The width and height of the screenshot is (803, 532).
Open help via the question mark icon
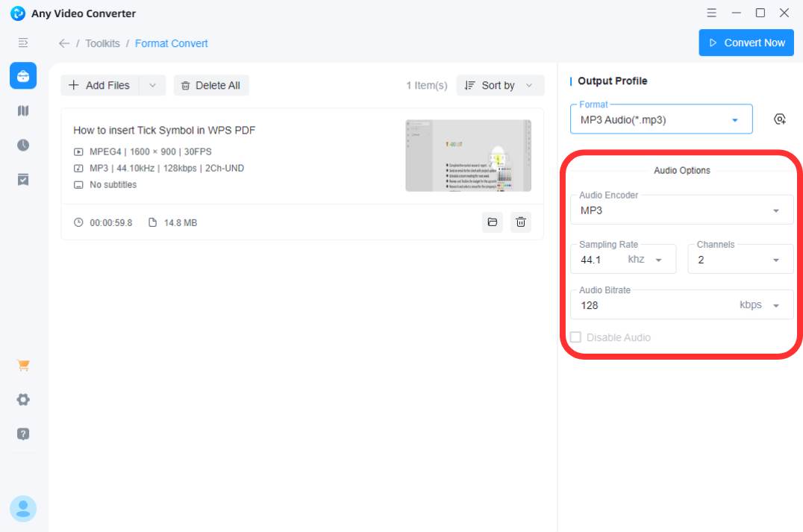pos(23,434)
